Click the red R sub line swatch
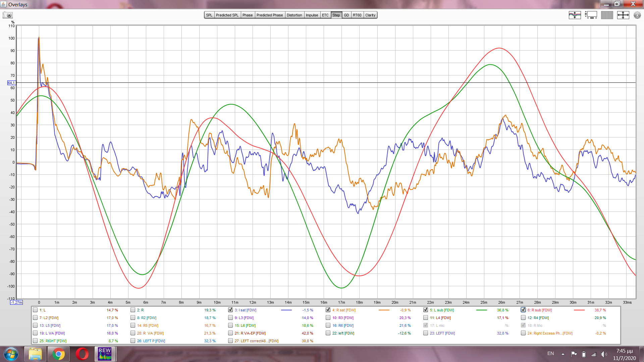 coord(579,310)
